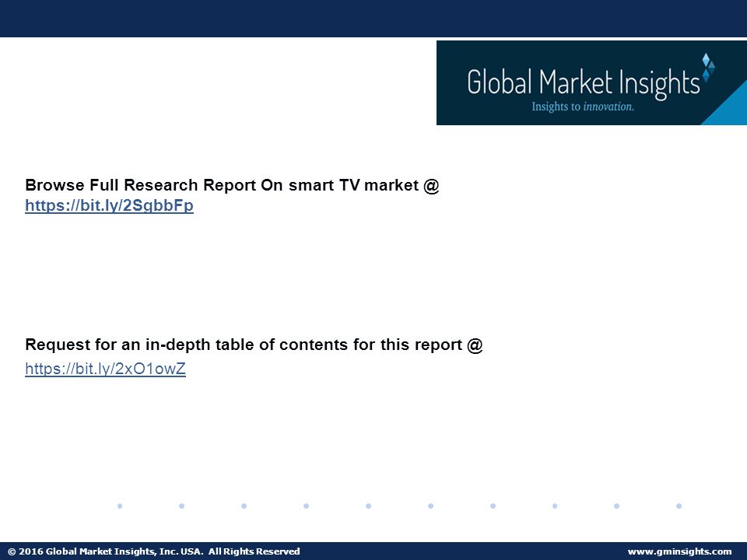Viewport: 747px width, 560px height.
Task: Select the 'Request for an in-depth table of contents' heading
Action: click(254, 345)
